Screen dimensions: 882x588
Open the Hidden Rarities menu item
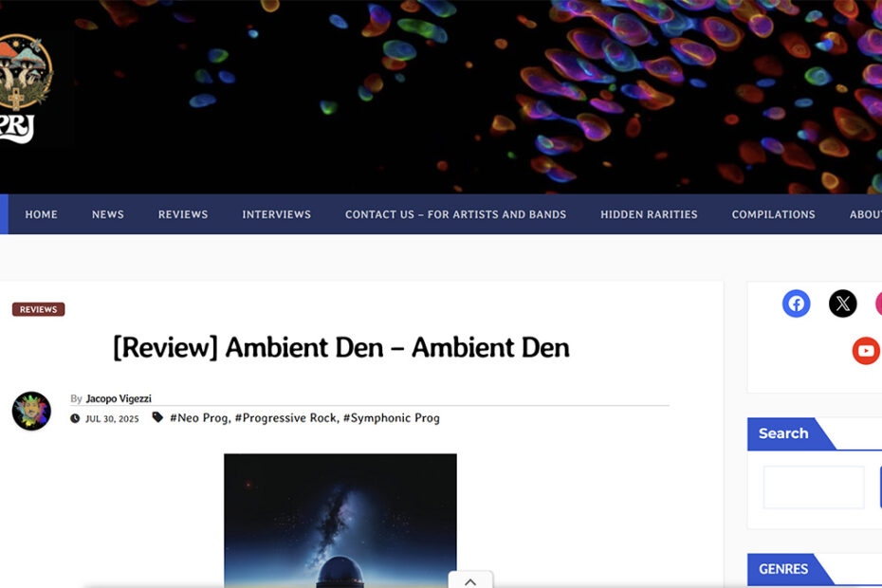649,214
